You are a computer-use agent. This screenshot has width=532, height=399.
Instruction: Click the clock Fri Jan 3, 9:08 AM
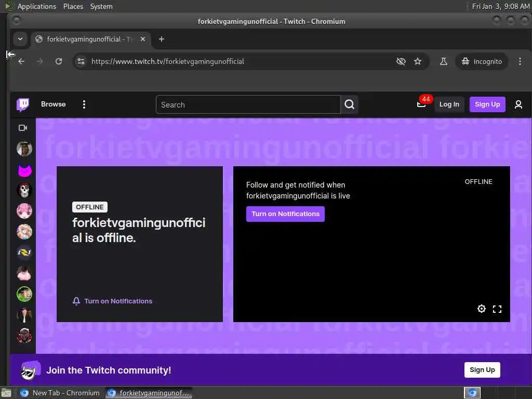[501, 6]
